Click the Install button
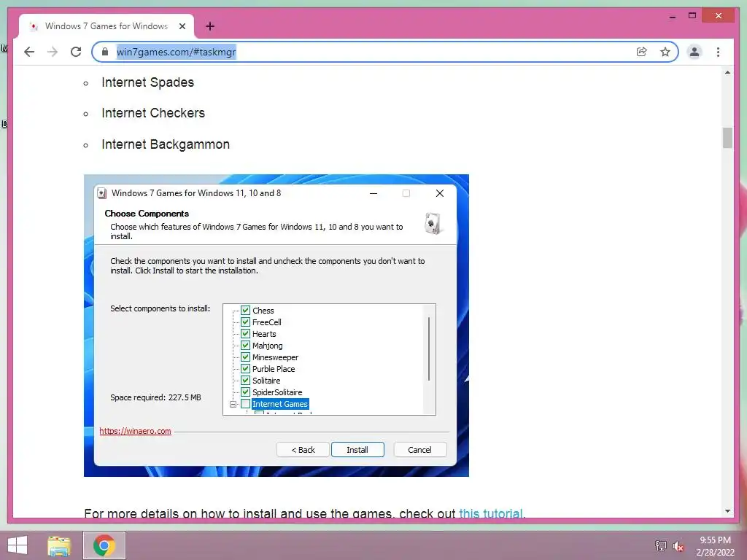 (x=357, y=449)
